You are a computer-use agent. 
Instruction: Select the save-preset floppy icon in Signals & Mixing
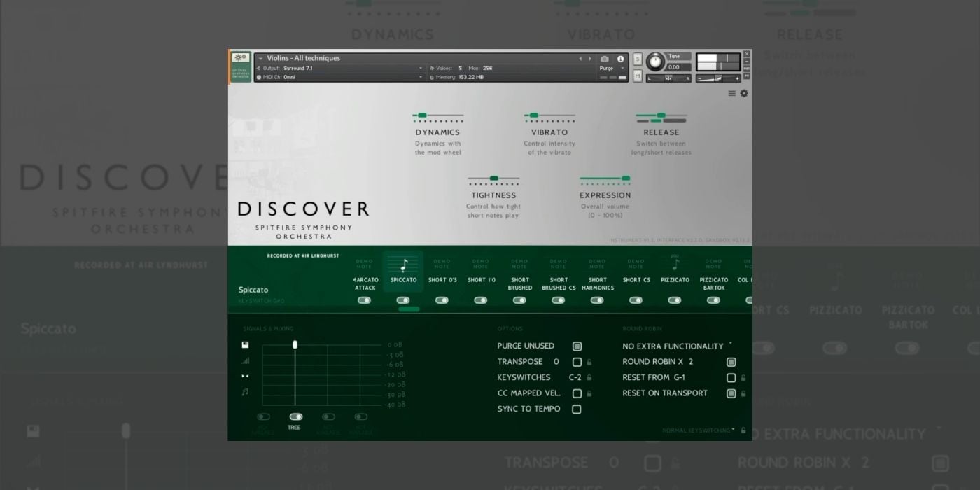click(x=245, y=345)
